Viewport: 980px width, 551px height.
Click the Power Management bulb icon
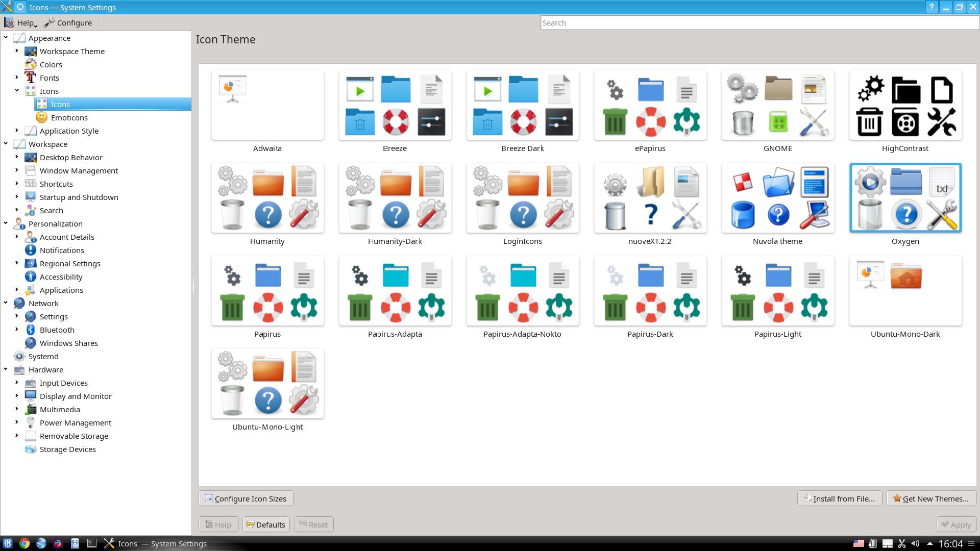click(31, 422)
